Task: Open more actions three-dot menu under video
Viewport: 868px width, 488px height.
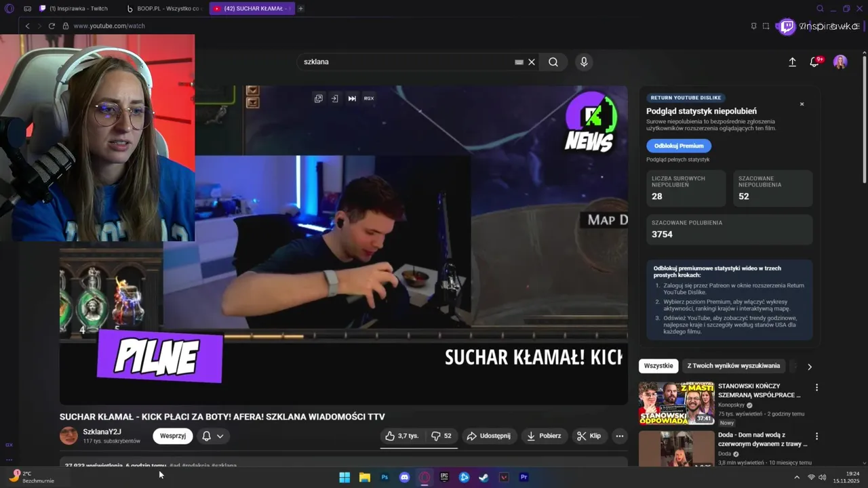Action: [x=619, y=436]
